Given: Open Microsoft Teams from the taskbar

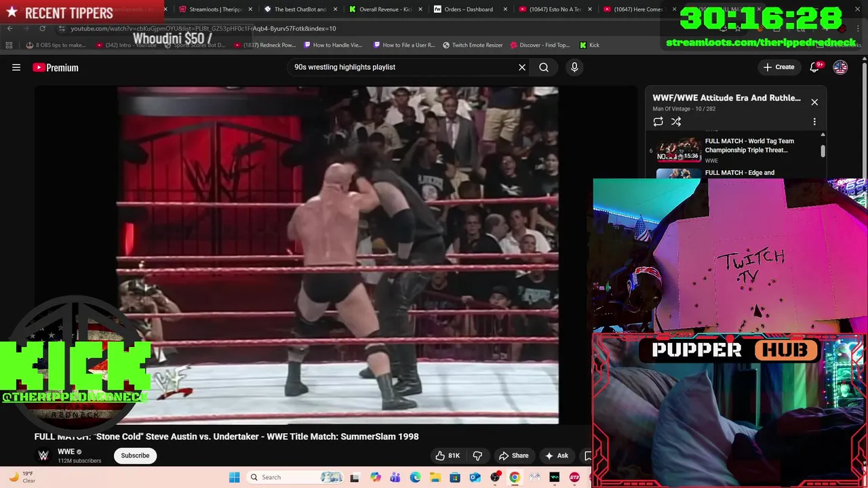Looking at the screenshot, I should coord(395,477).
